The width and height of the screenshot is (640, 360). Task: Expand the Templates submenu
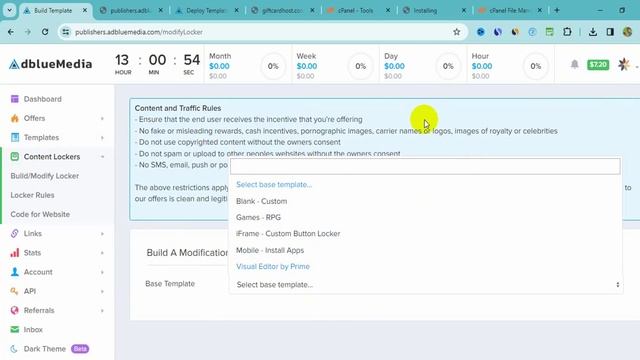click(x=102, y=138)
